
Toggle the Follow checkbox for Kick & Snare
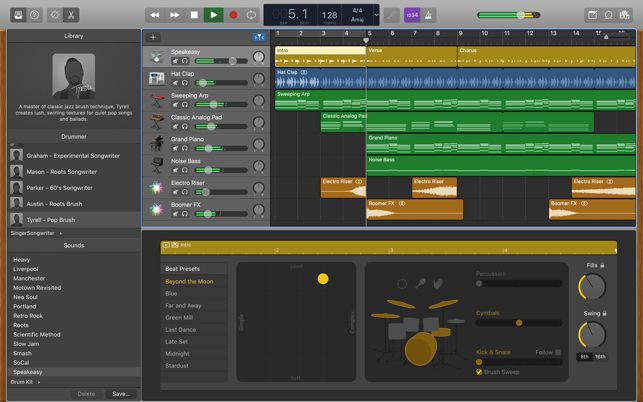(x=558, y=352)
